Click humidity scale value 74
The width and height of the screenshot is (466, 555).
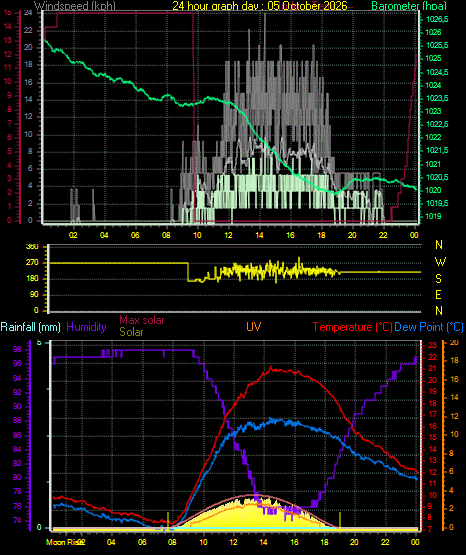(17, 521)
